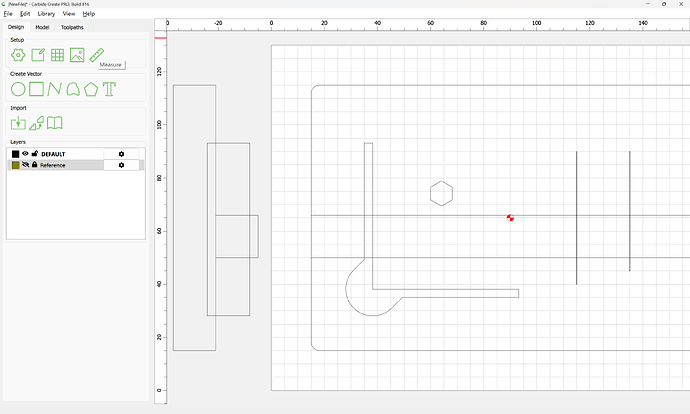This screenshot has height=414, width=690.
Task: Click the Import file icon
Action: [x=18, y=123]
